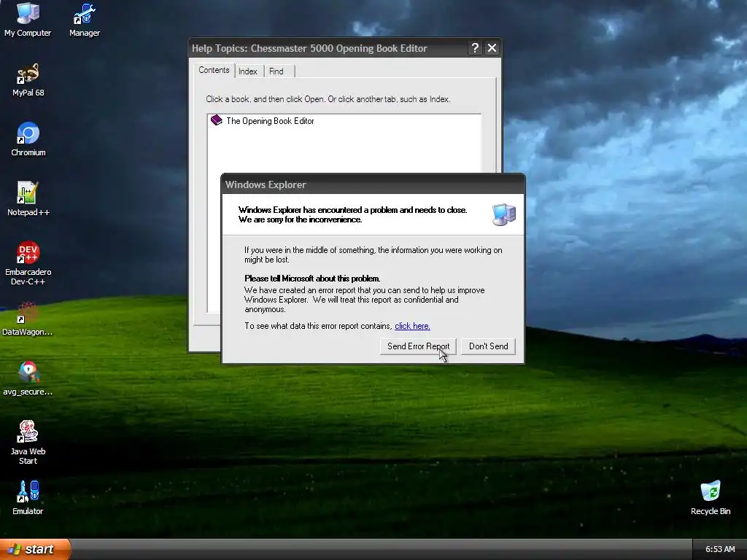Select Embarcadero Dev-C++ icon
This screenshot has height=560, width=747.
[28, 263]
